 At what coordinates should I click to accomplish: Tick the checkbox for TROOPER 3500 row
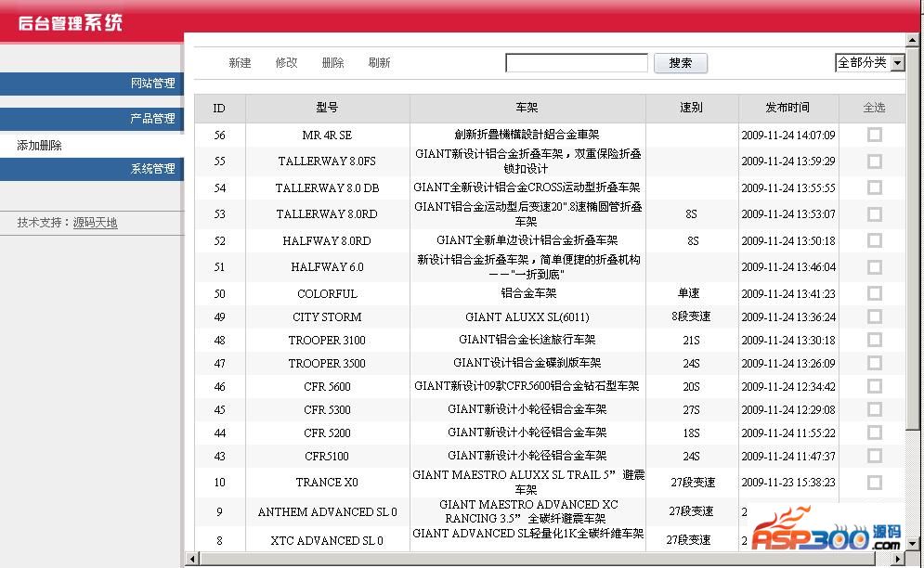click(875, 363)
